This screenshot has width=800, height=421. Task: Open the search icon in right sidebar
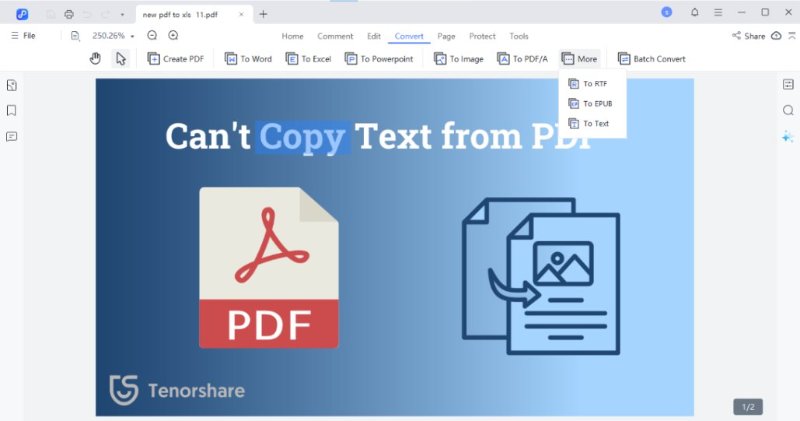tap(787, 110)
